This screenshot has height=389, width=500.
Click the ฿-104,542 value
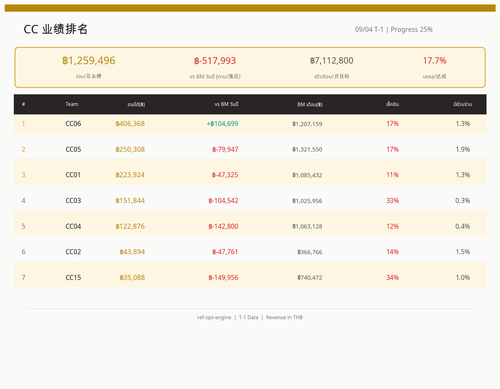point(223,201)
